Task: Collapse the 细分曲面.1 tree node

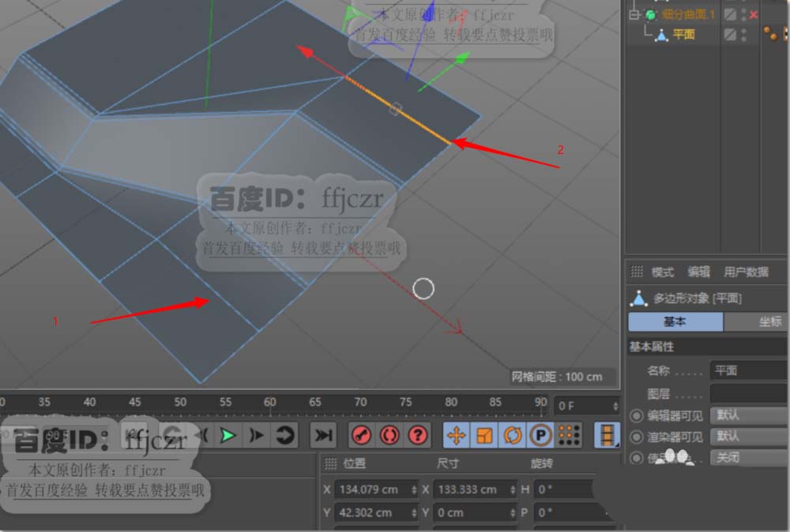Action: click(x=634, y=15)
